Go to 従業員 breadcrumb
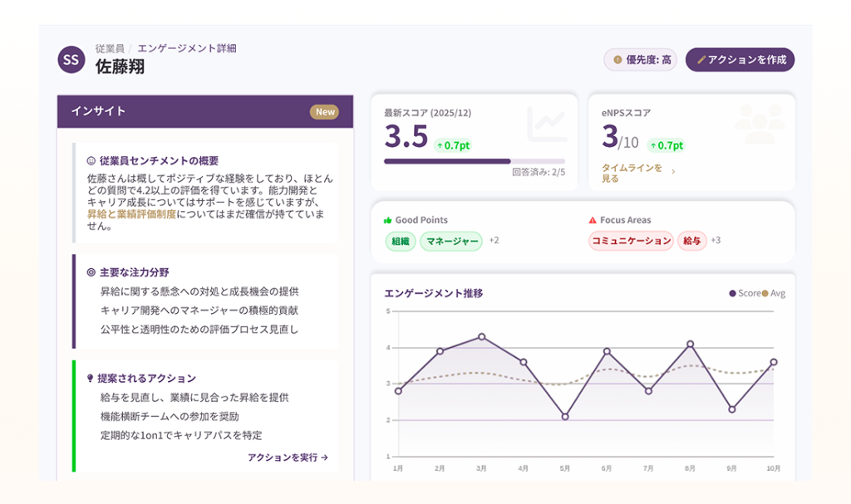The width and height of the screenshot is (851, 504). [x=109, y=48]
